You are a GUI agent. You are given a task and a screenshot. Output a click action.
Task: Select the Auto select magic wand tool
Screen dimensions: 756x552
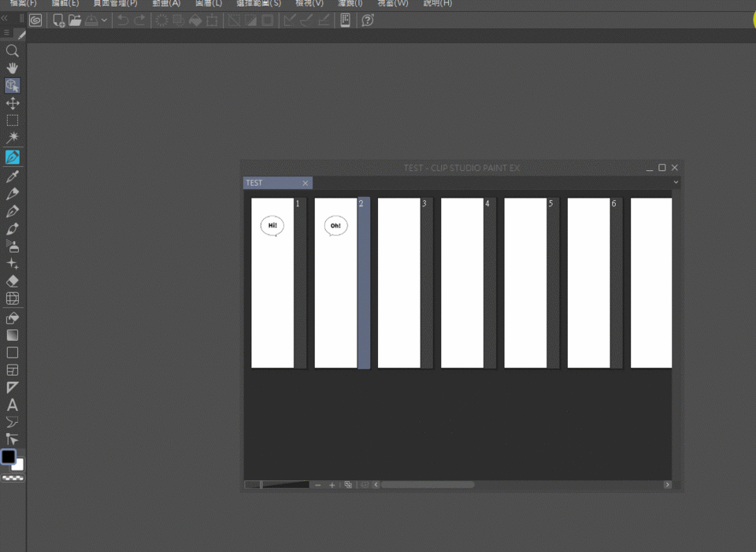pos(13,137)
